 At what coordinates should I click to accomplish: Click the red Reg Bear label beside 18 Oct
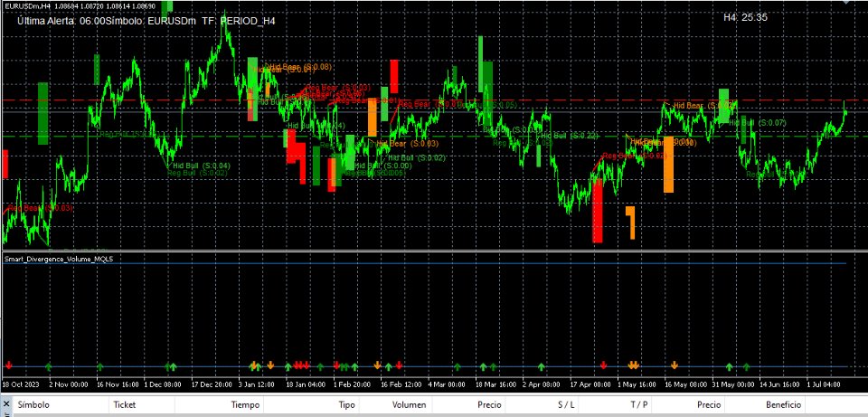(41, 208)
